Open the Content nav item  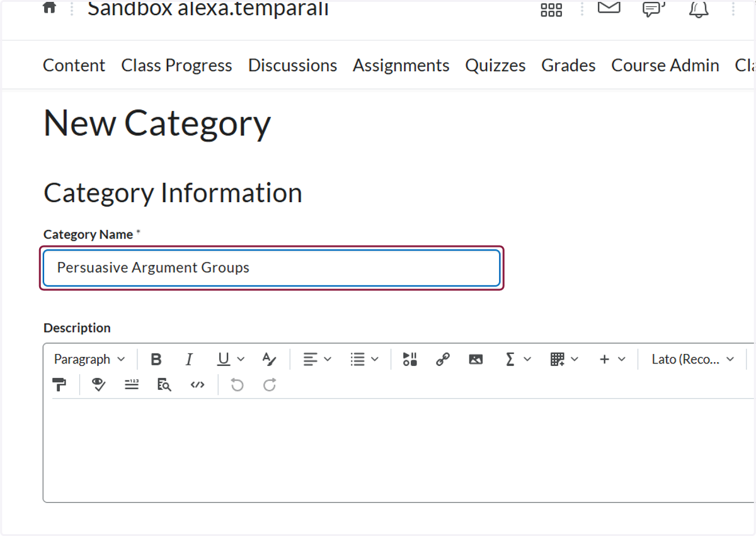(74, 66)
